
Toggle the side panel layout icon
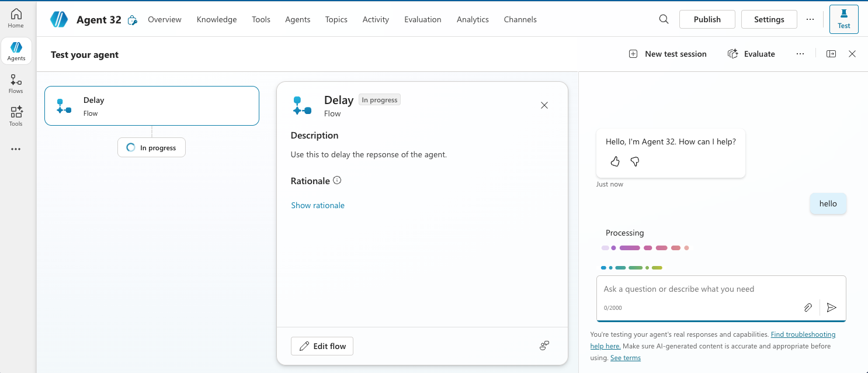[x=831, y=54]
